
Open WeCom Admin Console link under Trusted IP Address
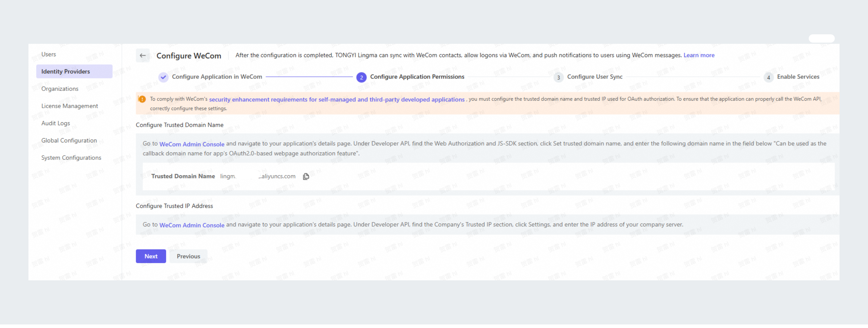[192, 225]
